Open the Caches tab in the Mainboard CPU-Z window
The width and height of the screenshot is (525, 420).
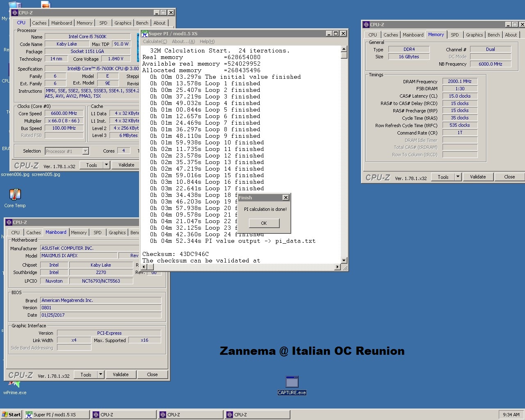click(34, 233)
